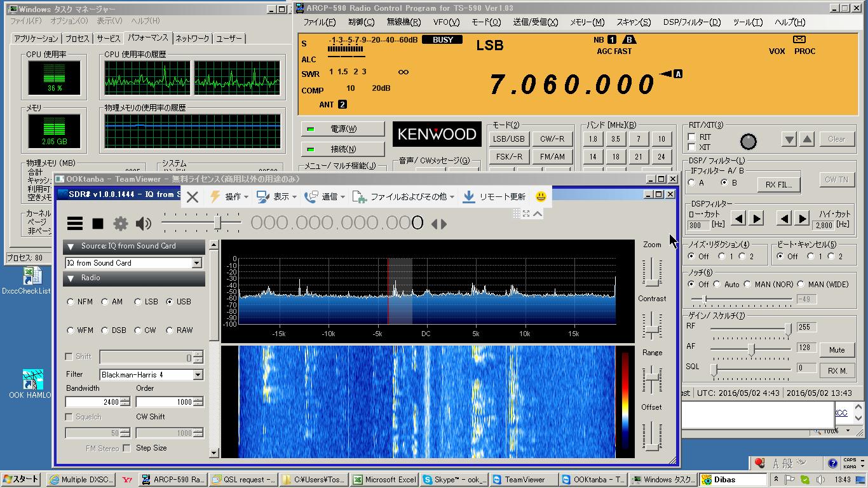Click the RIT/XIT round knob

[x=749, y=141]
